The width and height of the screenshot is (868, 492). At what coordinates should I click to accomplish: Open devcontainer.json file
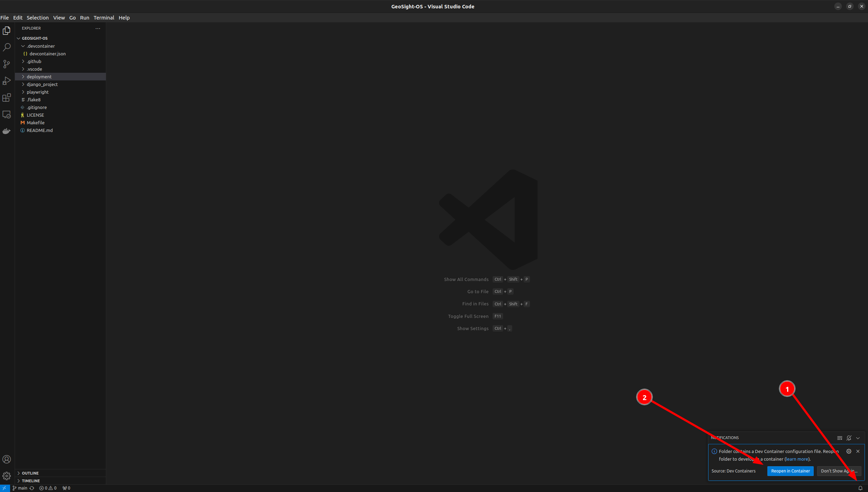[x=60, y=54]
